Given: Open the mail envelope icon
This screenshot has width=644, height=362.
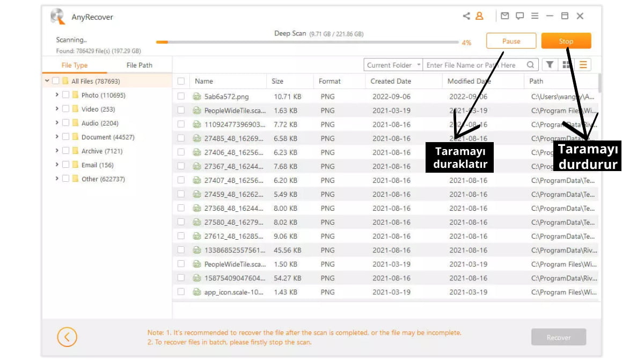Looking at the screenshot, I should click(504, 16).
